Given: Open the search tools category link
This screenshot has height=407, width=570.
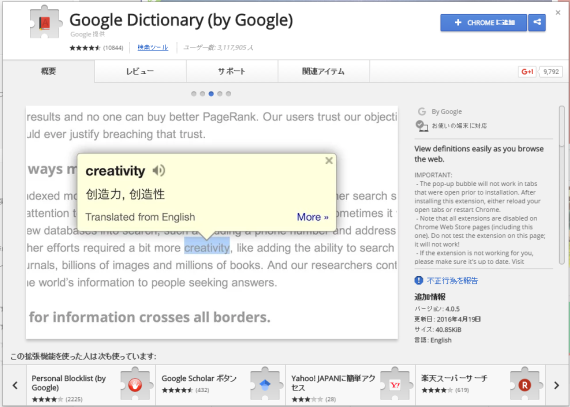Looking at the screenshot, I should [x=153, y=48].
